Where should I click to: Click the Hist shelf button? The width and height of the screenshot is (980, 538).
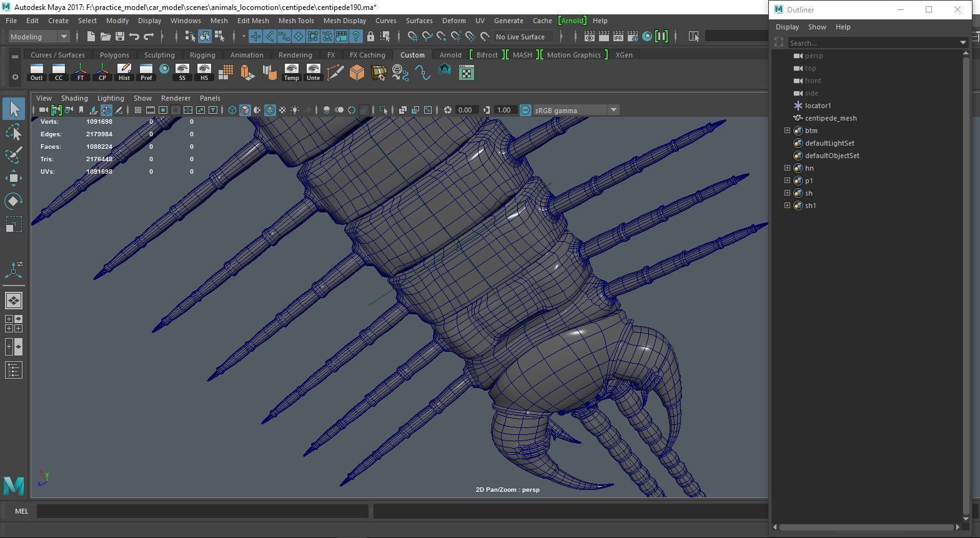point(124,72)
